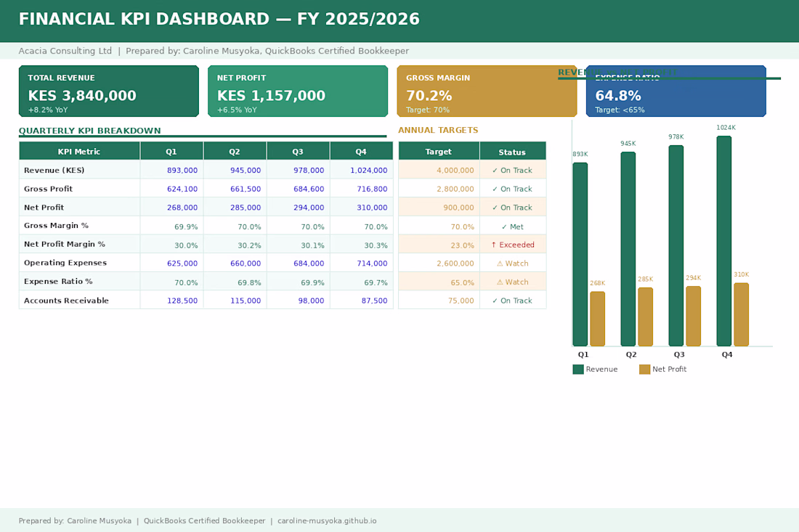The width and height of the screenshot is (799, 532).
Task: Click the Target column header
Action: click(438, 152)
